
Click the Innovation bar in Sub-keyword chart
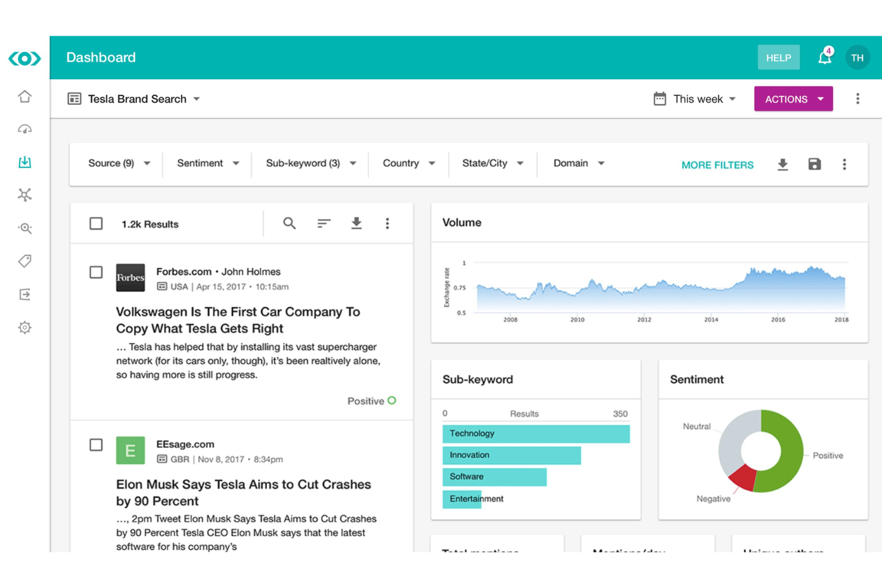click(511, 455)
